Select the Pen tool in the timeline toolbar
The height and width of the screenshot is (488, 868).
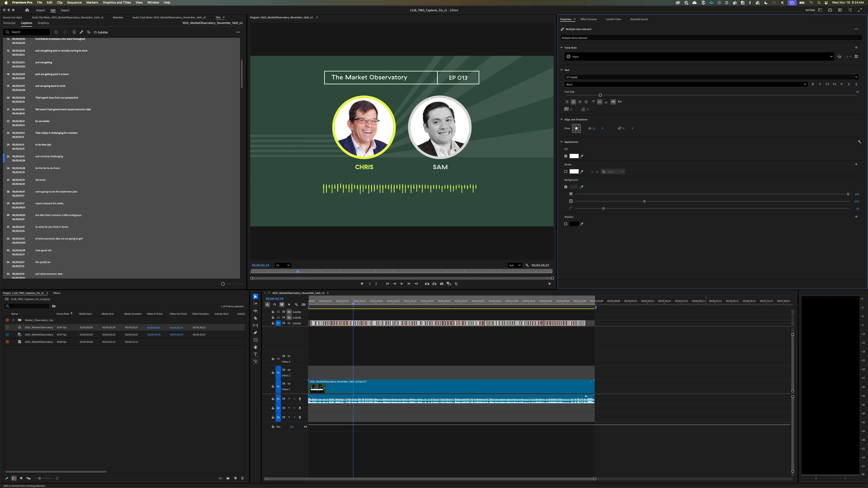[255, 333]
